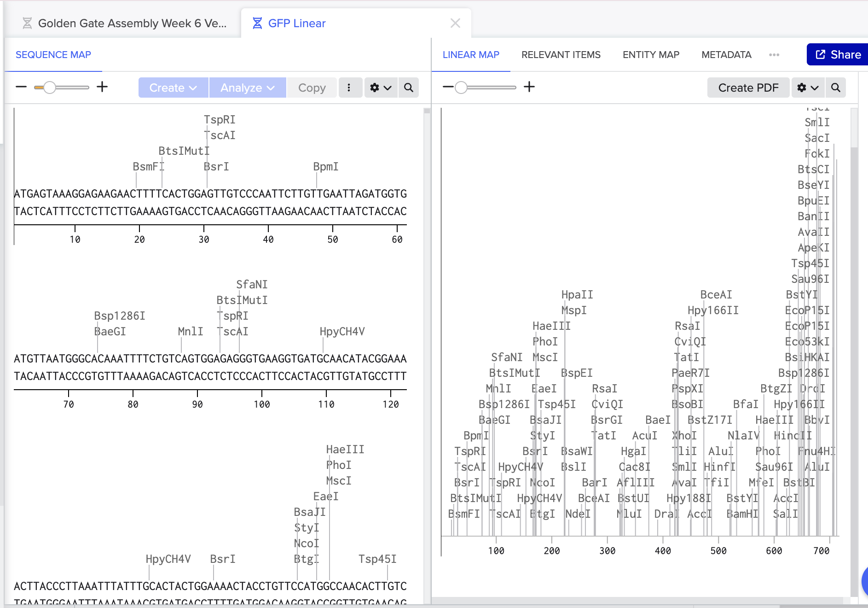Select MluI enzyme label in linear map
Image resolution: width=868 pixels, height=608 pixels.
click(629, 514)
